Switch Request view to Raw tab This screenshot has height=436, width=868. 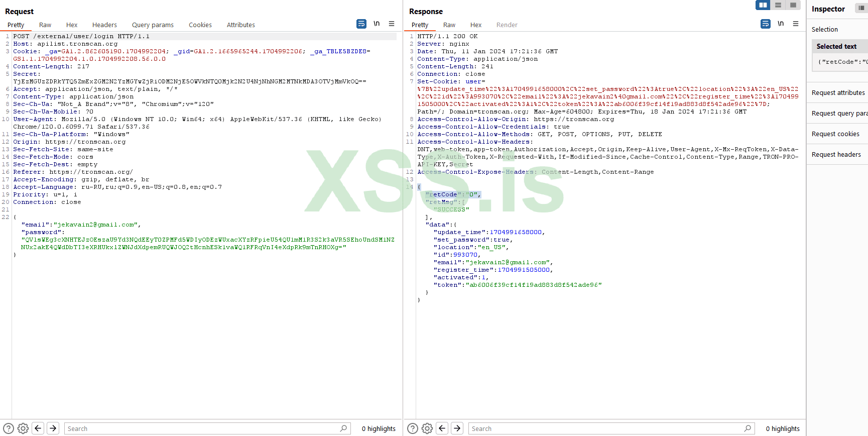coord(45,25)
